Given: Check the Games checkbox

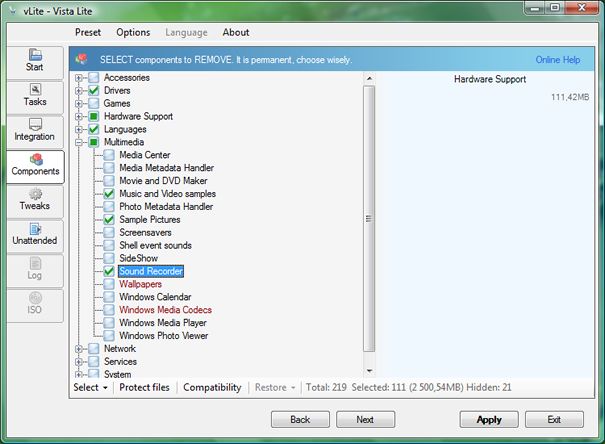Looking at the screenshot, I should pos(94,103).
